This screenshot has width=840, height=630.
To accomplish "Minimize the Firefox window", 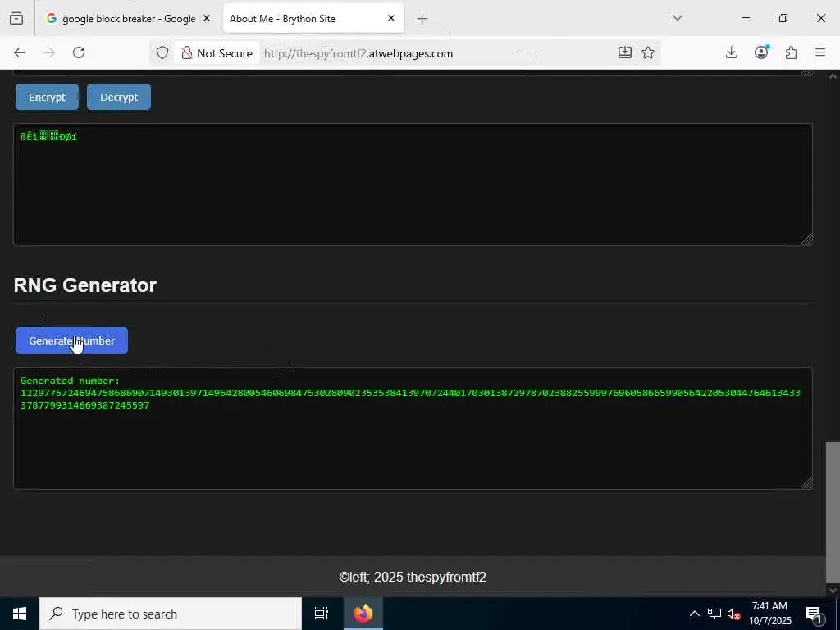I will pos(746,18).
